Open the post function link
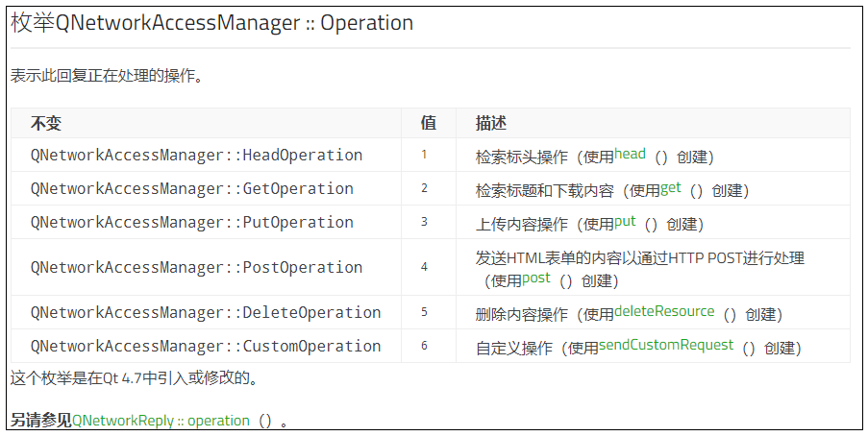This screenshot has height=436, width=868. click(536, 279)
